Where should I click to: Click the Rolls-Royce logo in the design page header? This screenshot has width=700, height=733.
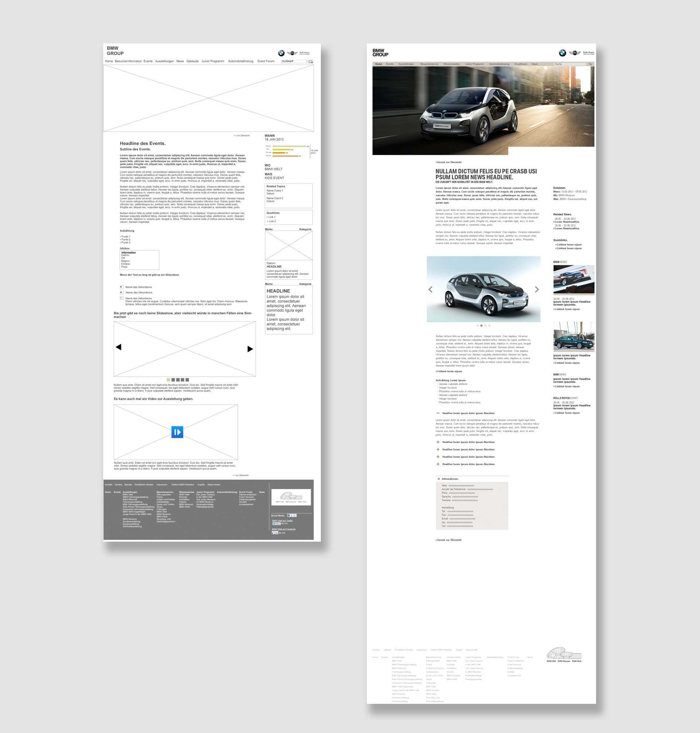588,53
